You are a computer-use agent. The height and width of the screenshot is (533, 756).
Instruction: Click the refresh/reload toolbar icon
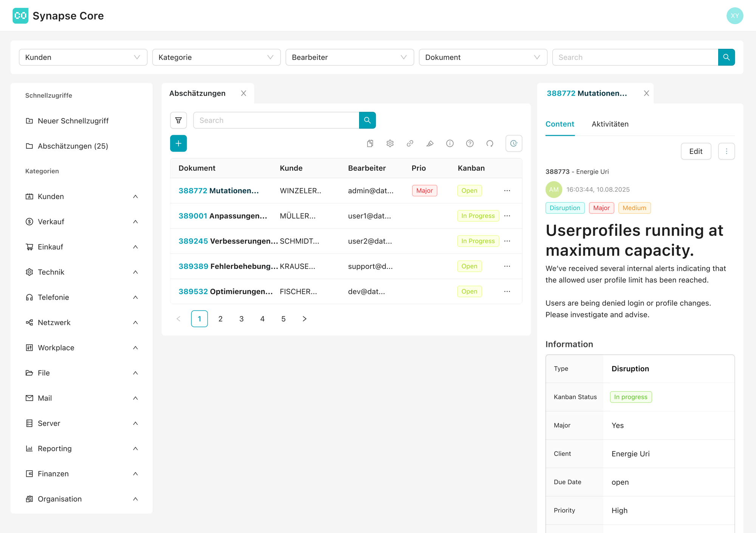490,143
